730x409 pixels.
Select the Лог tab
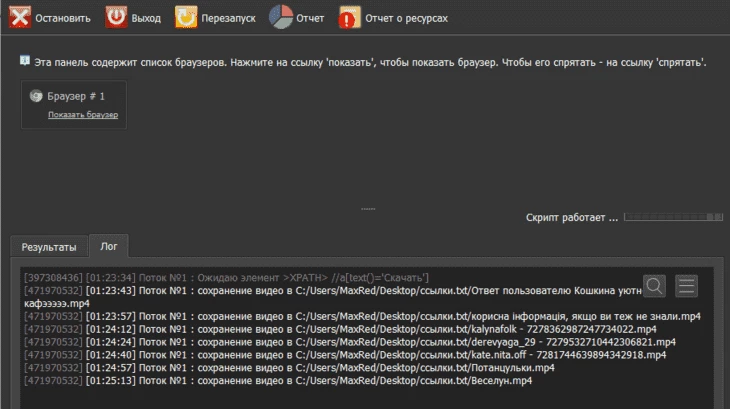click(109, 246)
